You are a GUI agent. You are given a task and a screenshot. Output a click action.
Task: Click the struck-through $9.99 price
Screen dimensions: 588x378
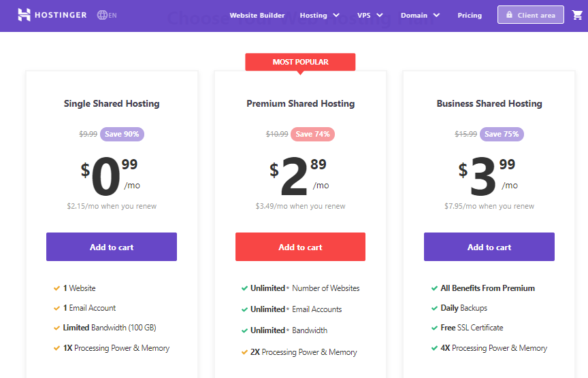tap(88, 134)
